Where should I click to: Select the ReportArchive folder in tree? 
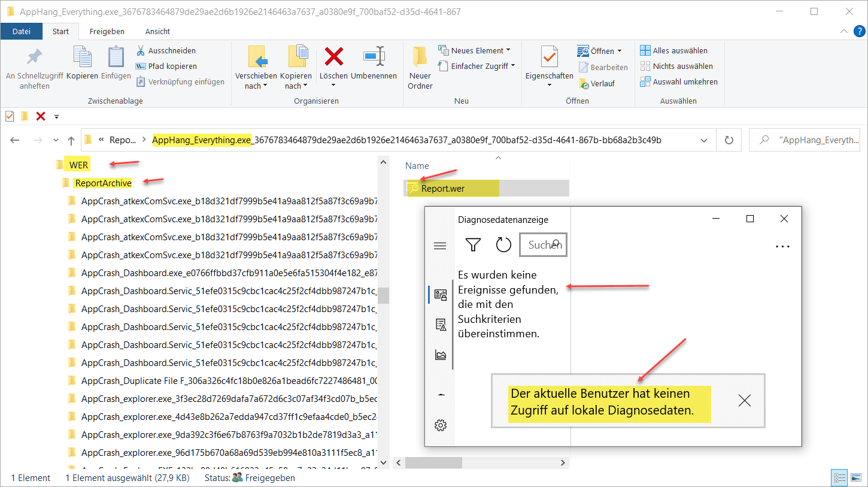[x=103, y=183]
